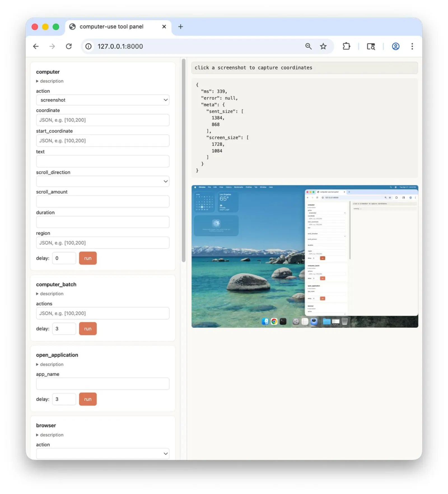
Task: Open the Extensions puzzle icon
Action: click(346, 46)
